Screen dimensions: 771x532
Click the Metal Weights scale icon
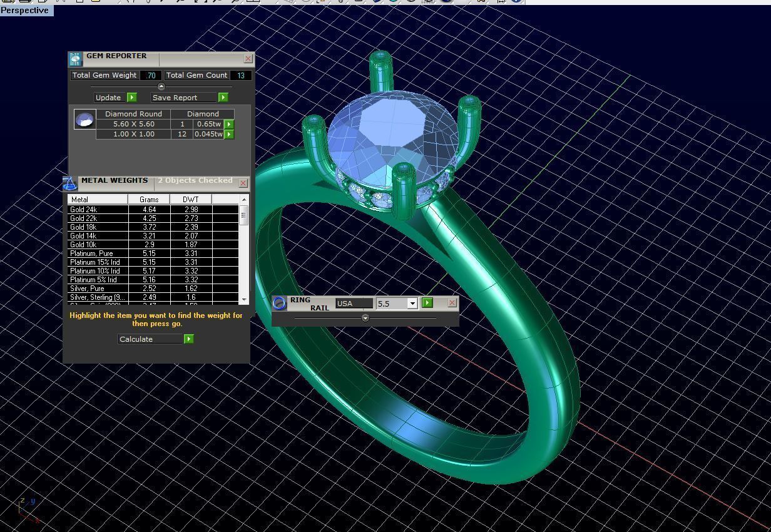point(70,183)
